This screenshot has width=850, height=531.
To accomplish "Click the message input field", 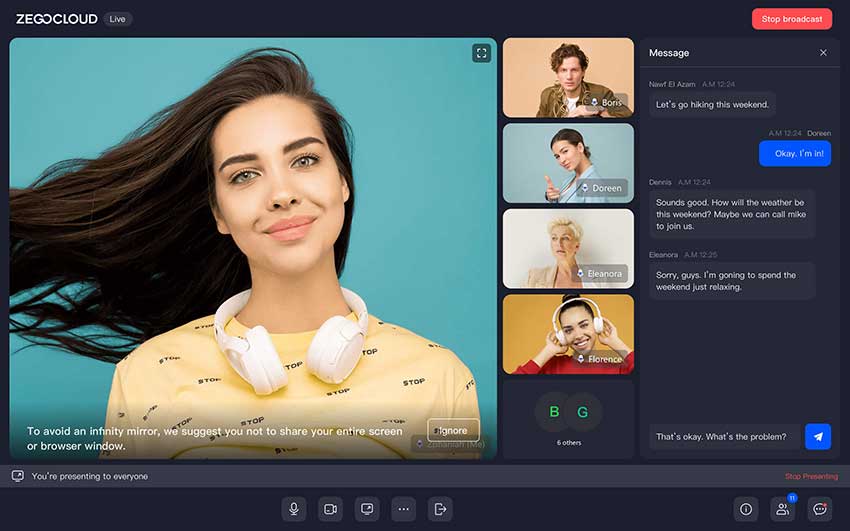I will point(726,437).
